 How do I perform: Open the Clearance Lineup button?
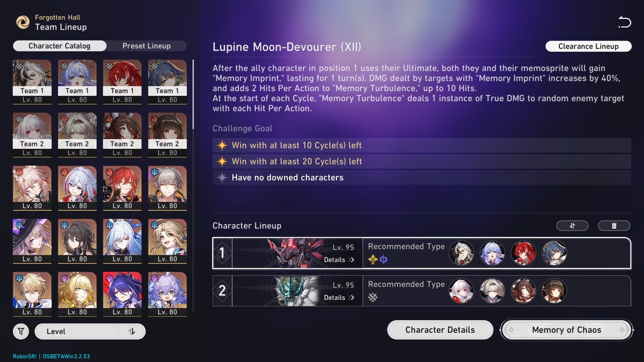coord(588,46)
